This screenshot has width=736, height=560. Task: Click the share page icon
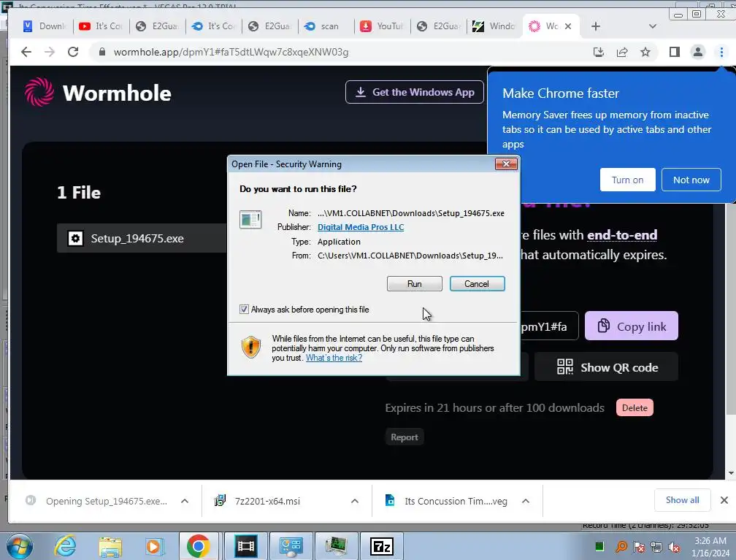622,52
